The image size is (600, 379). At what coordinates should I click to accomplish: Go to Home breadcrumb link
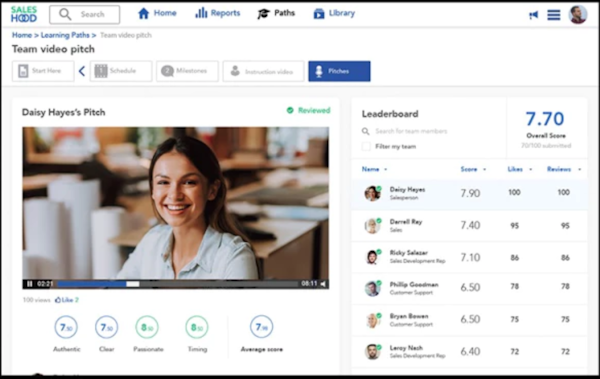(x=22, y=35)
